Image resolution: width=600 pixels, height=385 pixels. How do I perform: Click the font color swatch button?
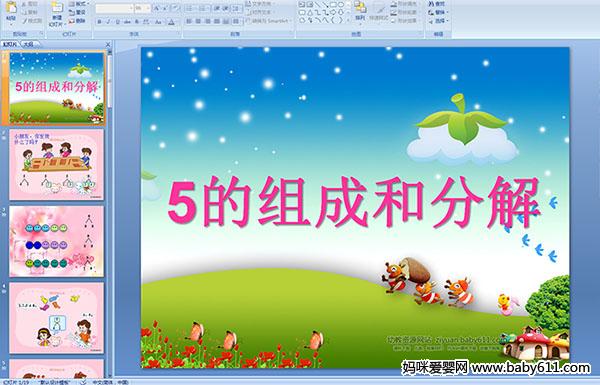pos(171,22)
